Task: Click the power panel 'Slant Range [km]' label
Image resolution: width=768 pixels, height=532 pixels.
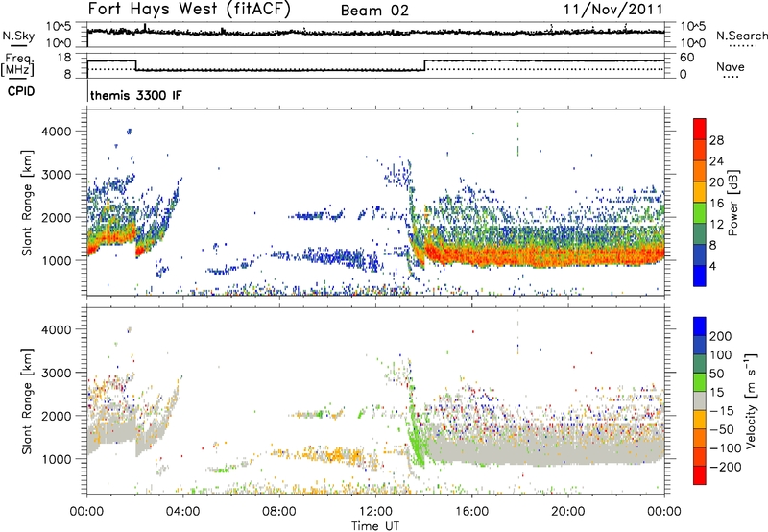Action: point(27,203)
